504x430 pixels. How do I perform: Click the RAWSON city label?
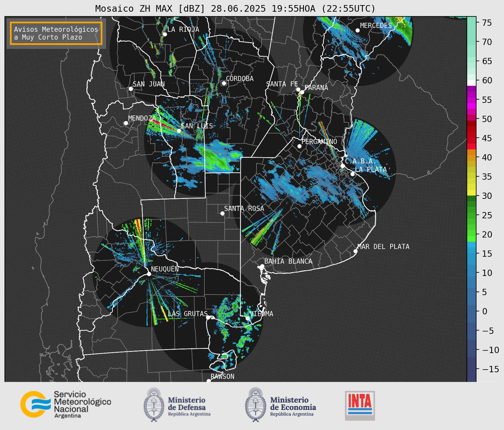pos(222,376)
